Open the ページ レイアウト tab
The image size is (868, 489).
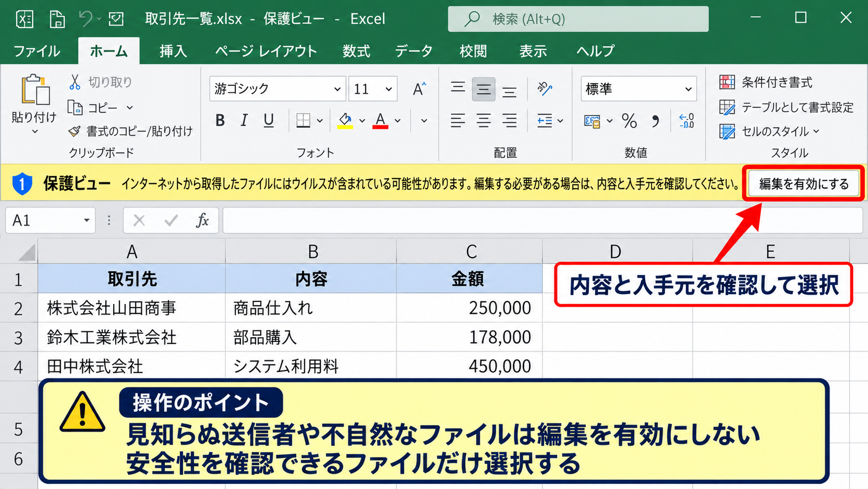[x=266, y=51]
